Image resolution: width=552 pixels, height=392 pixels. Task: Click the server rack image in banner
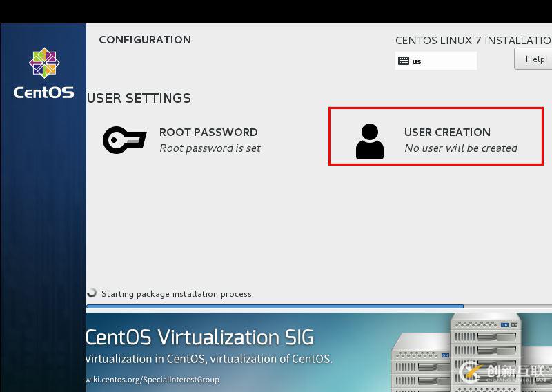470,352
